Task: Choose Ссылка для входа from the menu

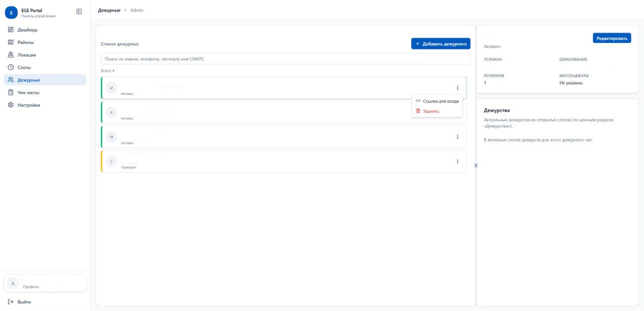Action: (437, 101)
